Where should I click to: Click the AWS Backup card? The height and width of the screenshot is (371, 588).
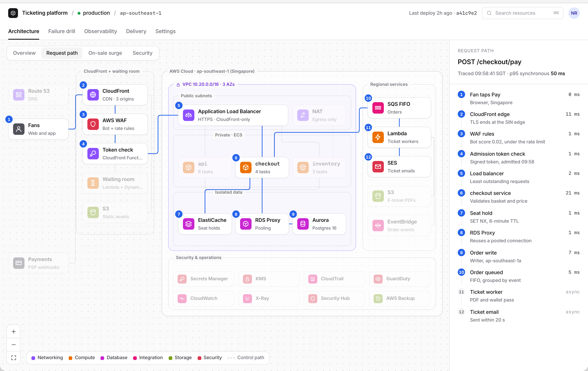pyautogui.click(x=400, y=298)
